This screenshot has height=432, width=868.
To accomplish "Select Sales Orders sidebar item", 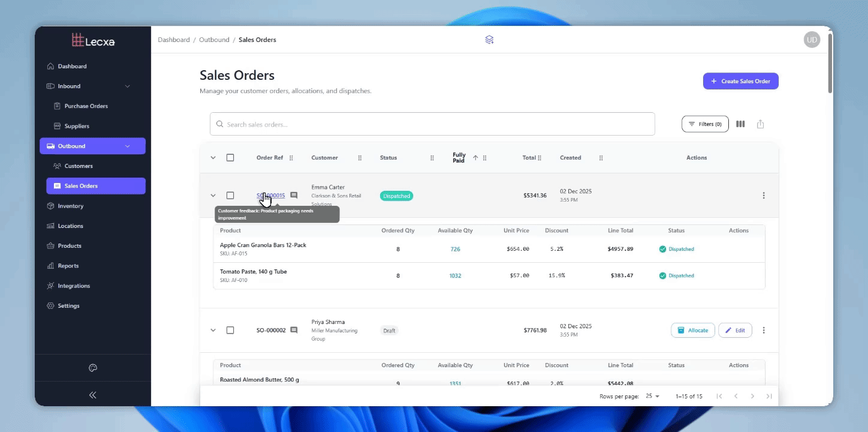I will tap(95, 186).
